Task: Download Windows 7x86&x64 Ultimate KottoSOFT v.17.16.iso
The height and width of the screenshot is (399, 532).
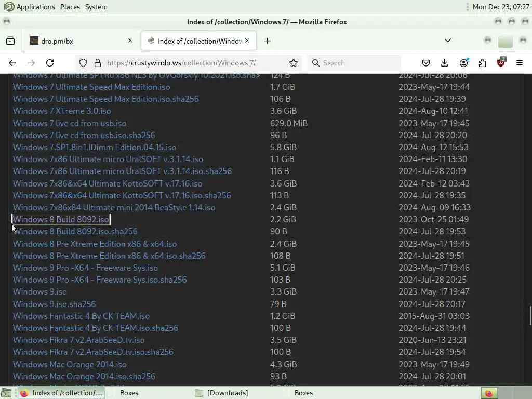Action: point(108,183)
